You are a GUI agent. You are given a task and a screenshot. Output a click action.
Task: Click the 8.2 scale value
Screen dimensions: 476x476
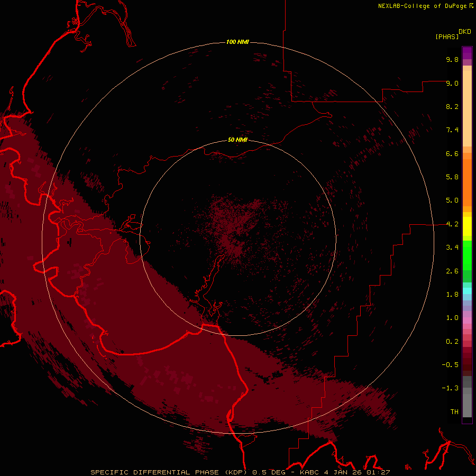[x=452, y=106]
